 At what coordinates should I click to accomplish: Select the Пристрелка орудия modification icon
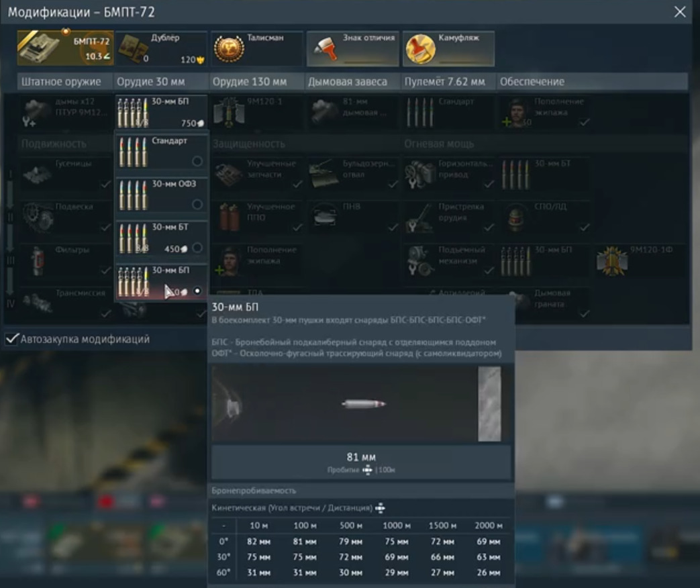[x=421, y=217]
